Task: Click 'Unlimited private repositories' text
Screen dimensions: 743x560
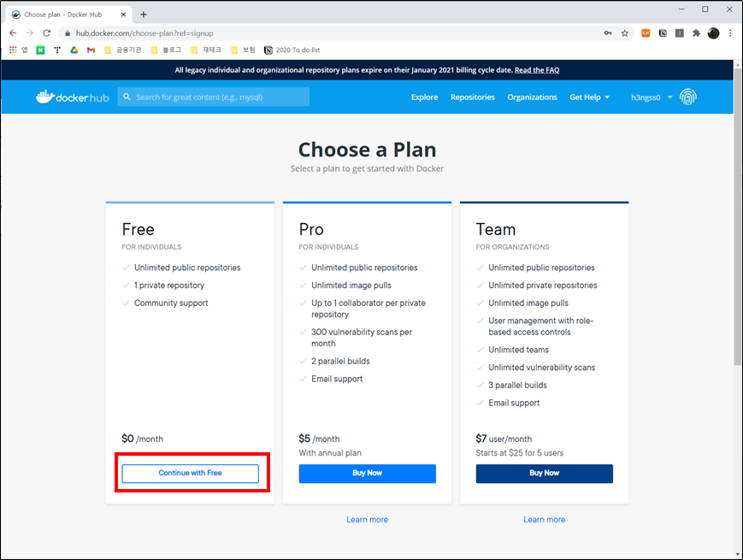Action: coord(543,286)
